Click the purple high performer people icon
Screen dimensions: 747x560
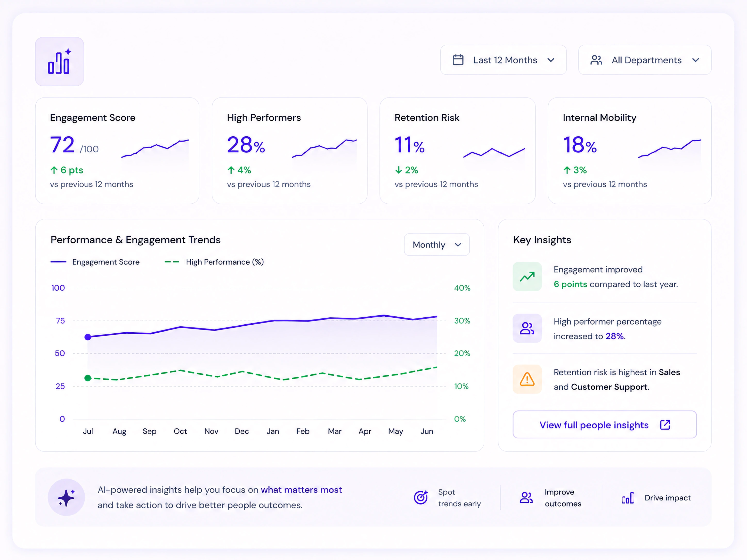(527, 328)
